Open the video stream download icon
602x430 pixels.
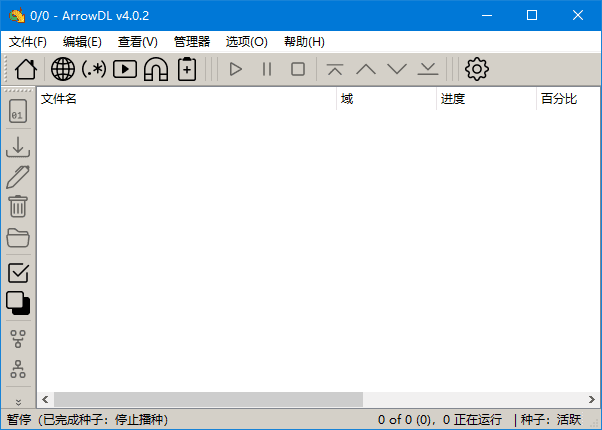[x=125, y=69]
